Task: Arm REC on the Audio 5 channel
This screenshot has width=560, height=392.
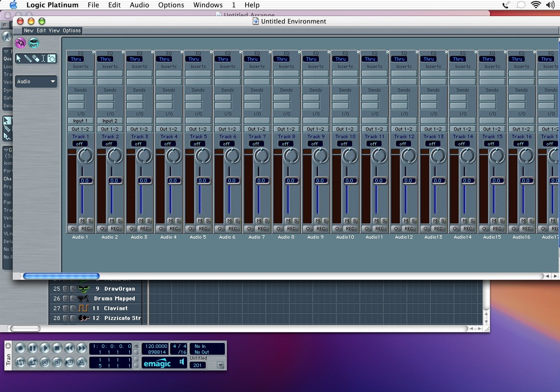Action: coord(203,228)
